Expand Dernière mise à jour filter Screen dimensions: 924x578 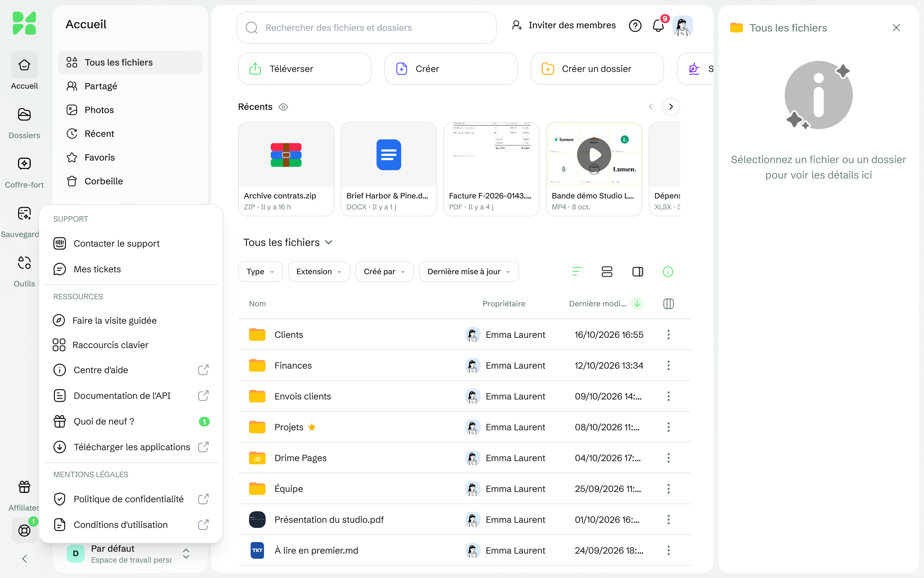[x=468, y=271]
